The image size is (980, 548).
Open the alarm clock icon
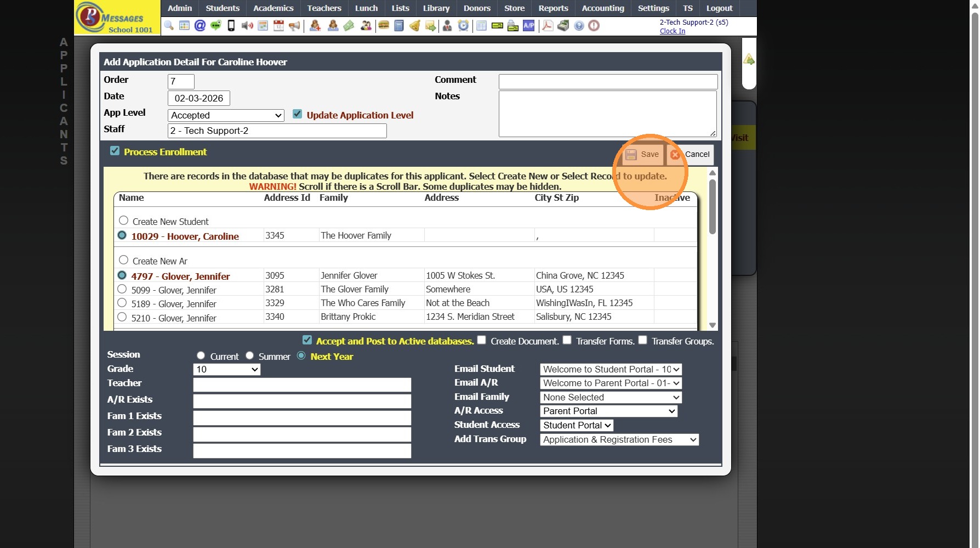point(464,26)
